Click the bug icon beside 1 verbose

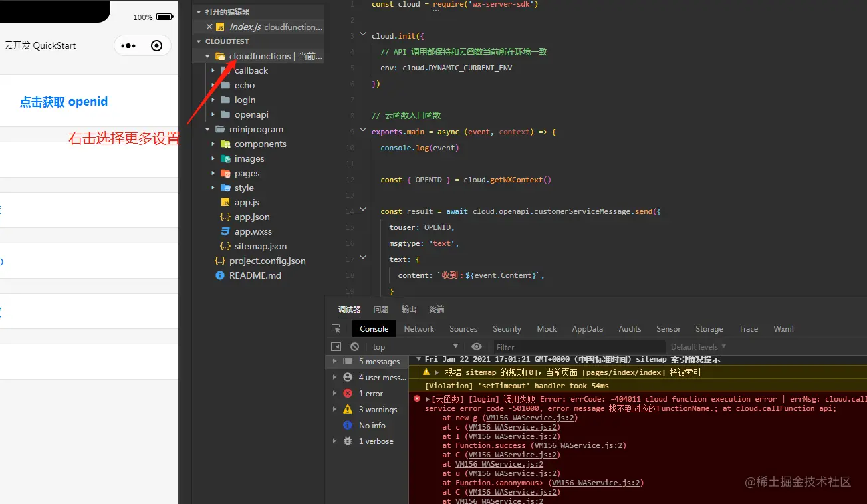click(x=347, y=441)
